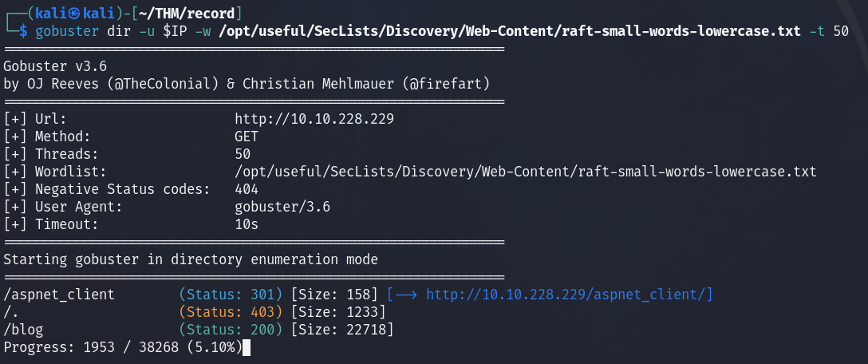868x364 pixels.
Task: Open the http://10.10.228.229 target URL
Action: (x=314, y=119)
